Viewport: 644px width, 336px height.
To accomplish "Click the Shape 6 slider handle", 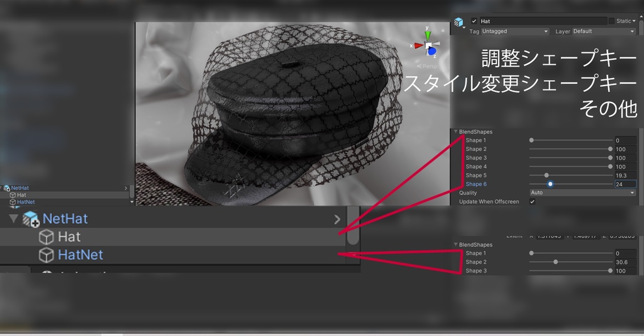I will [550, 184].
